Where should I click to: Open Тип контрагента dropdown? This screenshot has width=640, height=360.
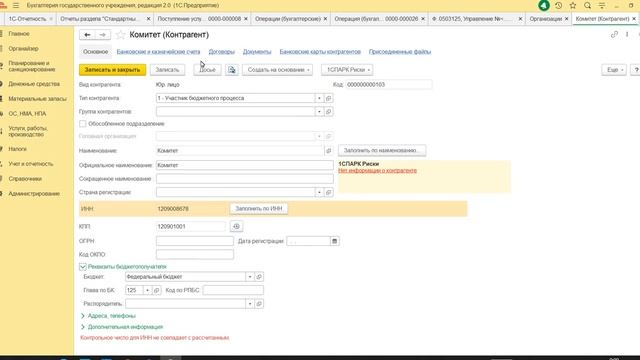[x=319, y=98]
